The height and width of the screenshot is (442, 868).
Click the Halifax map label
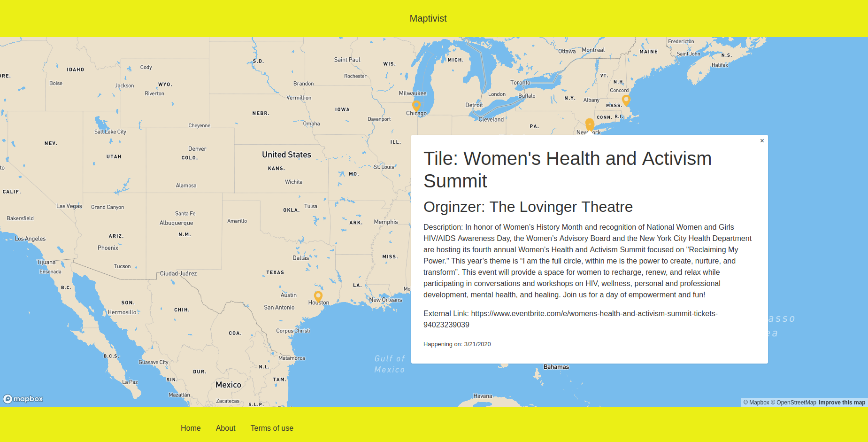(x=720, y=65)
